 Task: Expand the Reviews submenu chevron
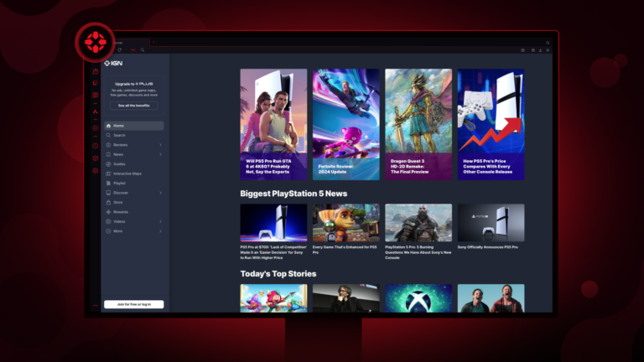tap(160, 145)
